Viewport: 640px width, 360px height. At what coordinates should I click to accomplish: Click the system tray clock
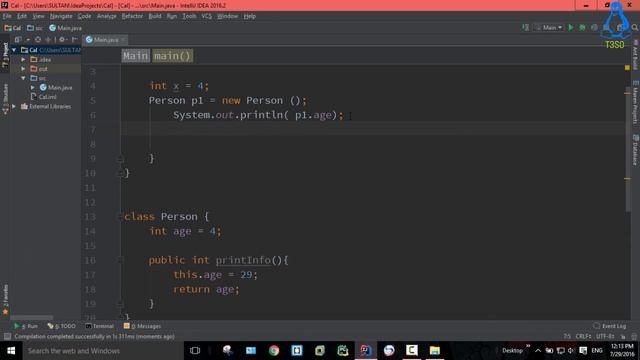622,350
